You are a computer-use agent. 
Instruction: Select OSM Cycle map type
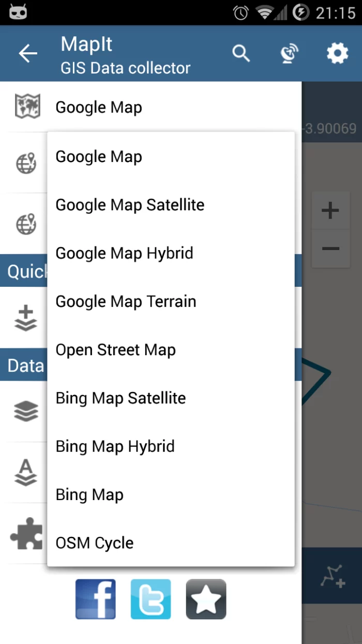tap(95, 543)
